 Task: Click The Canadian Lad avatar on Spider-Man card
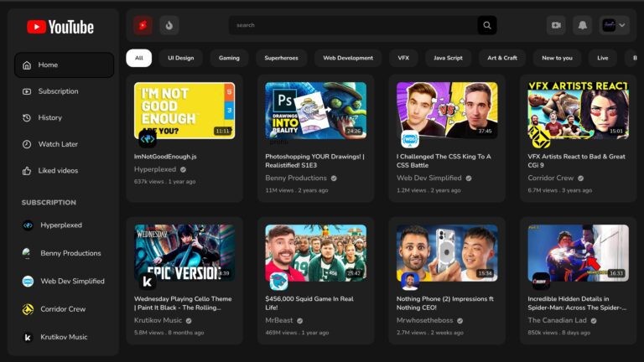tap(542, 282)
